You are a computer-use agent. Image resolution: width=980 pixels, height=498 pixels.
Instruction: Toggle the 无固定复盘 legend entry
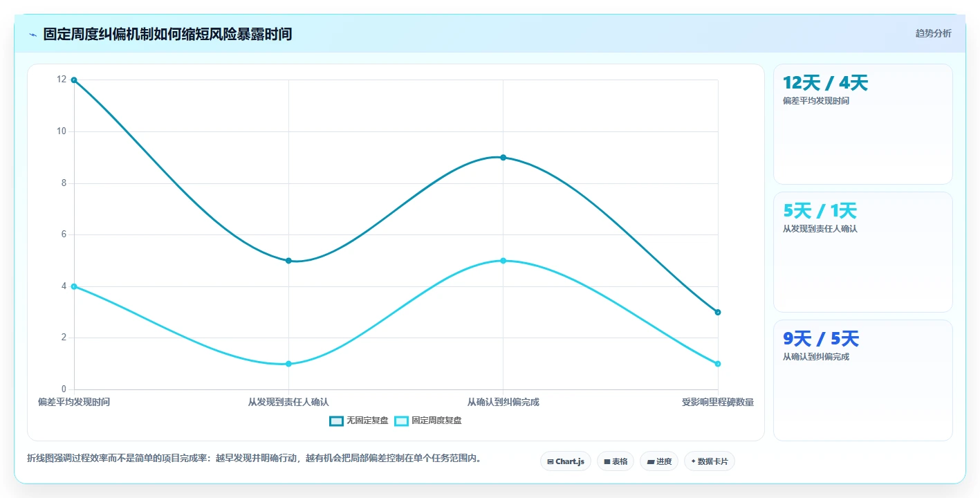pyautogui.click(x=359, y=421)
